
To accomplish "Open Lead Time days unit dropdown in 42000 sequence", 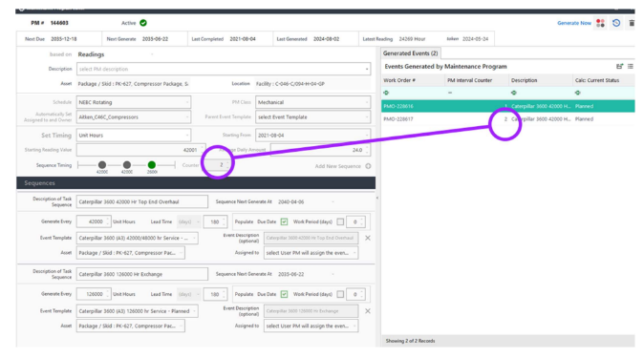I will coord(189,221).
